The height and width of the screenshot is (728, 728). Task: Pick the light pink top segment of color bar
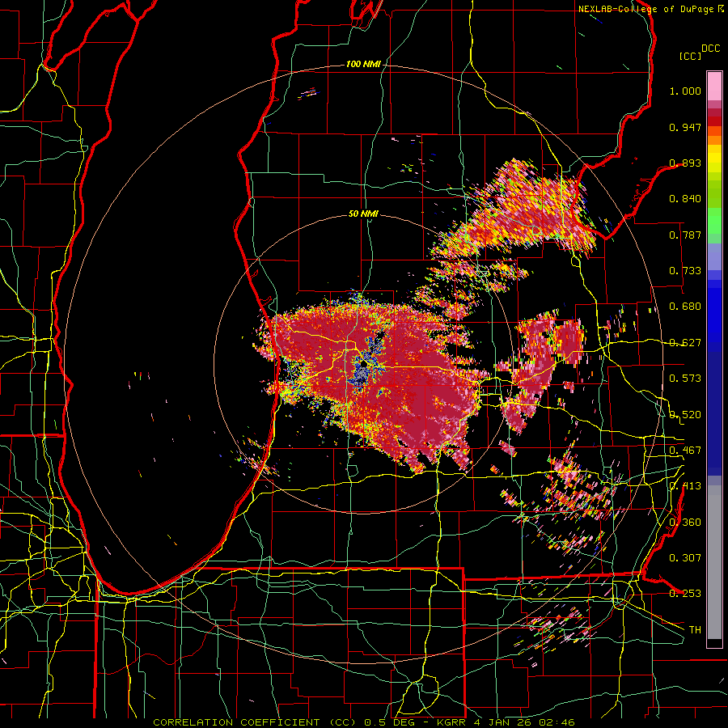tap(714, 86)
